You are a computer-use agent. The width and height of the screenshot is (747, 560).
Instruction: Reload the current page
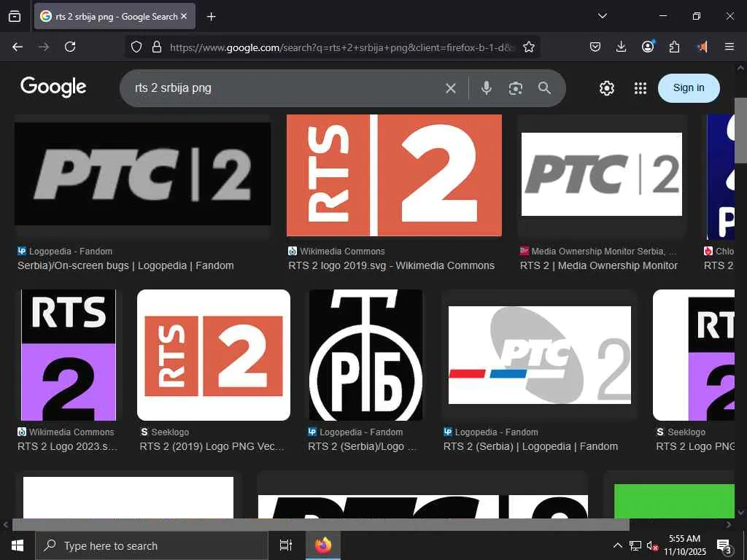(70, 47)
